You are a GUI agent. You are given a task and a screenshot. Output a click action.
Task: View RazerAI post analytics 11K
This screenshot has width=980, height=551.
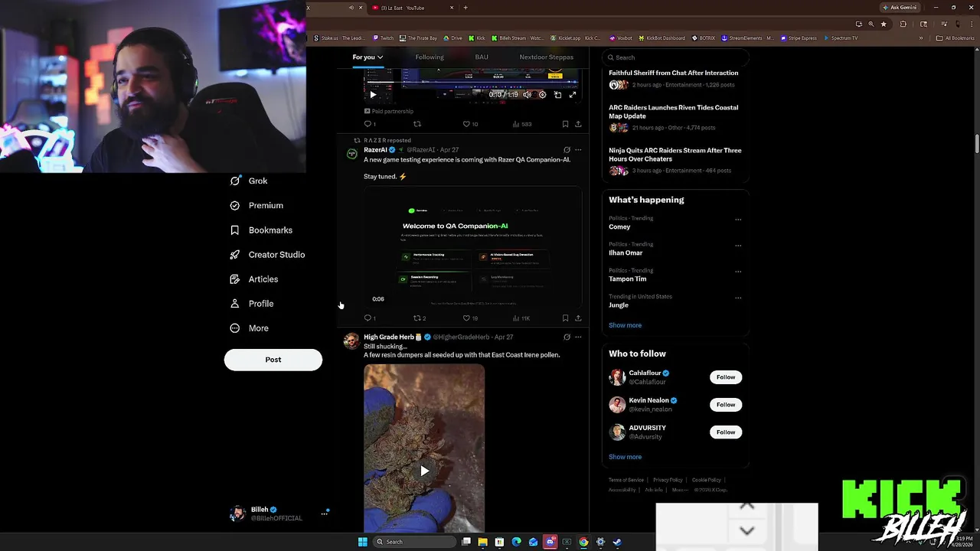coord(521,318)
